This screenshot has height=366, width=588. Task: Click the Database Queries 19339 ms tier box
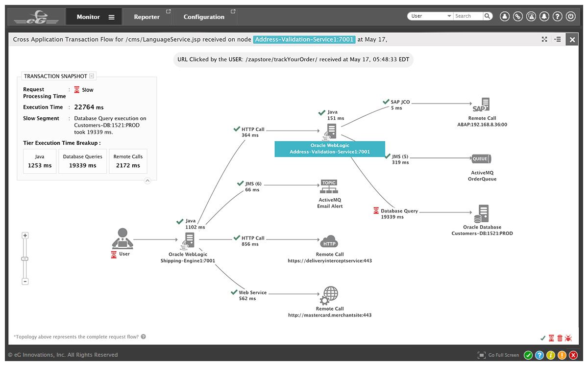pos(83,161)
